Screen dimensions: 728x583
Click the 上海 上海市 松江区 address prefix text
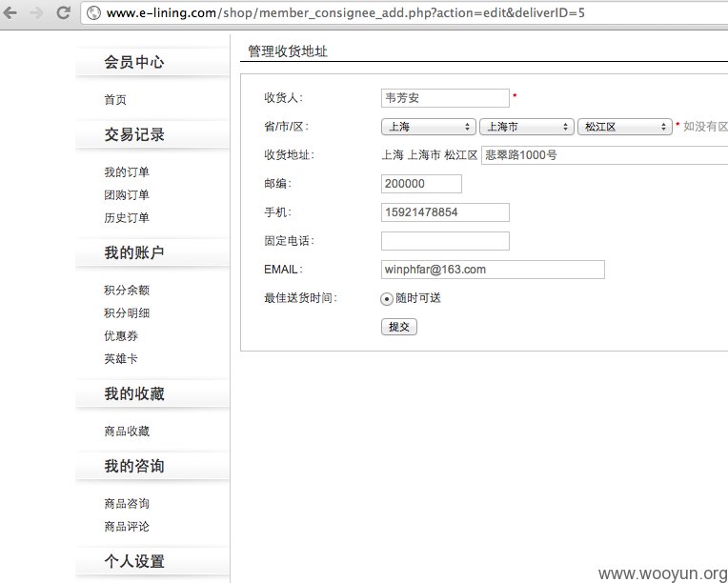tap(430, 155)
